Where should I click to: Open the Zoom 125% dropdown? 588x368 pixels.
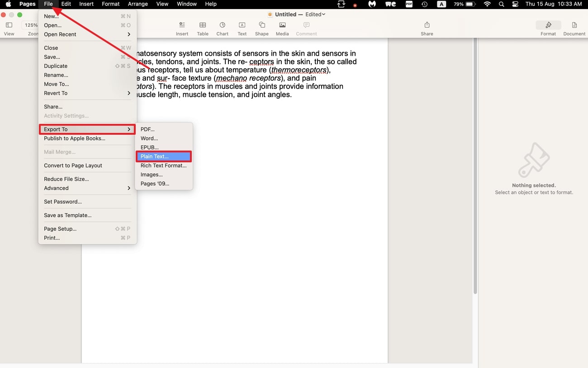(30, 25)
